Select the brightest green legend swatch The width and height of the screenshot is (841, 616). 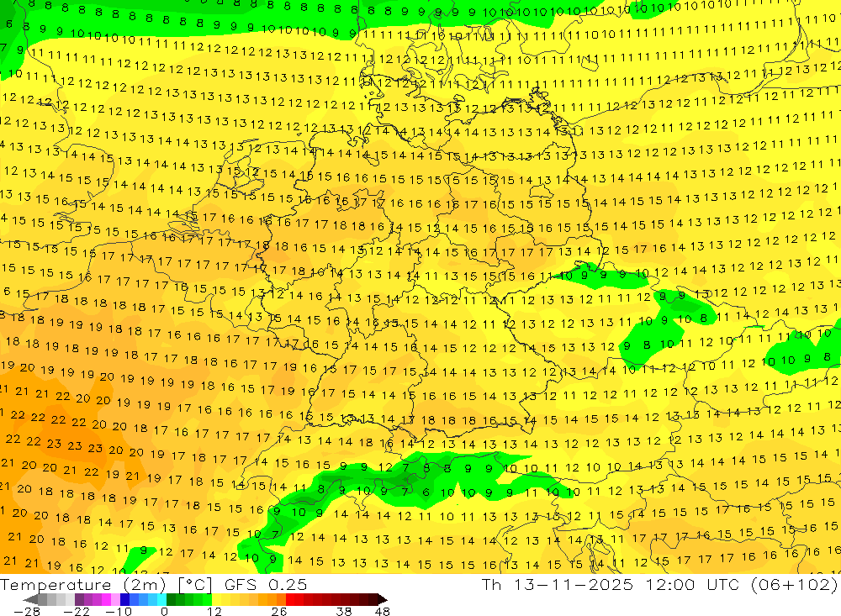pyautogui.click(x=207, y=599)
